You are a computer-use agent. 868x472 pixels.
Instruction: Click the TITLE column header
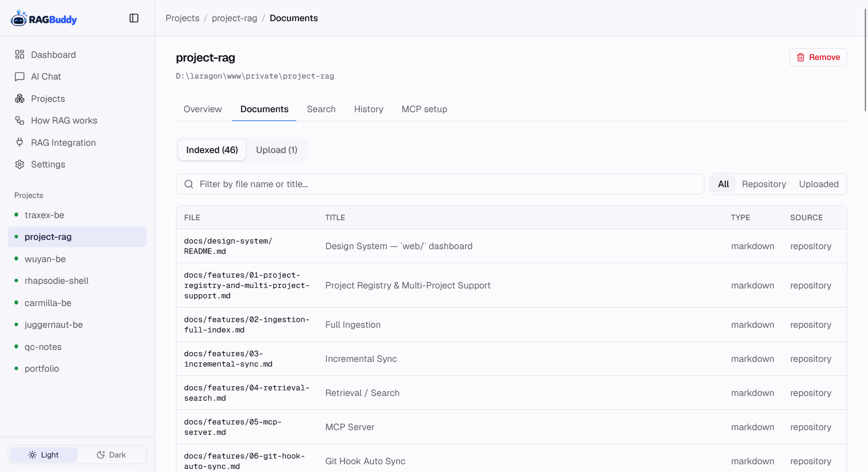[335, 218]
